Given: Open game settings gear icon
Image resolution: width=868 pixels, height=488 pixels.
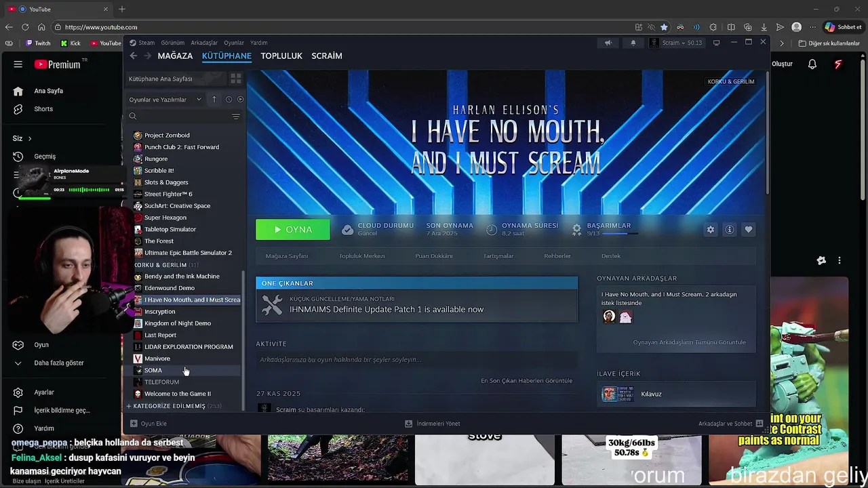Looking at the screenshot, I should pos(711,230).
